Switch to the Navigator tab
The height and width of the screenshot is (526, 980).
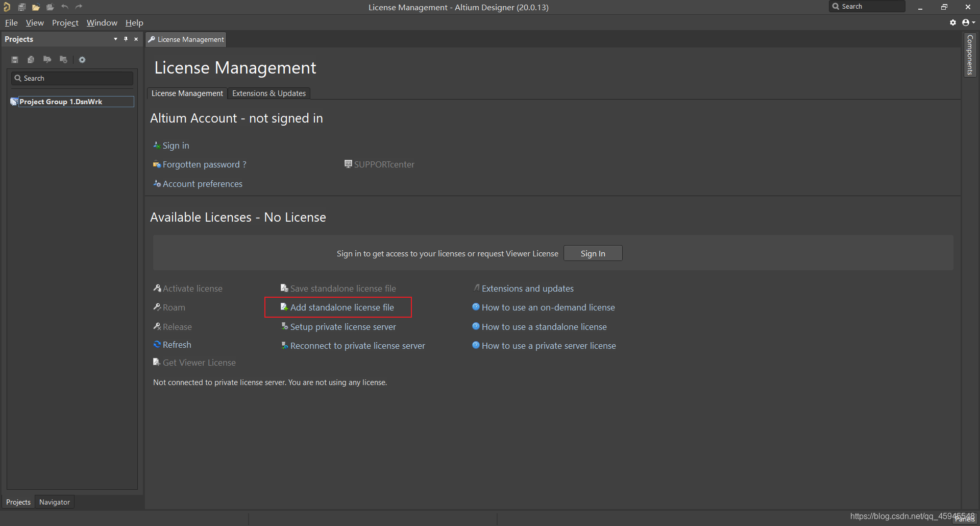(x=54, y=502)
